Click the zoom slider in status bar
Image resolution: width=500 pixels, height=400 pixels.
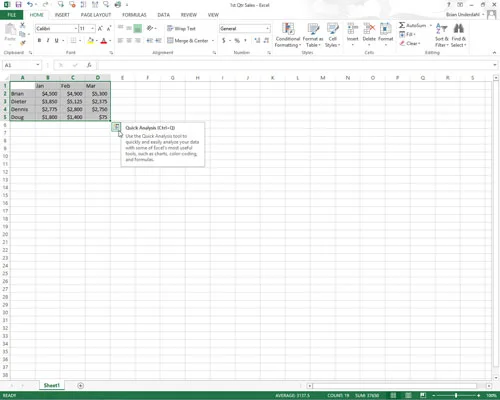(456, 395)
